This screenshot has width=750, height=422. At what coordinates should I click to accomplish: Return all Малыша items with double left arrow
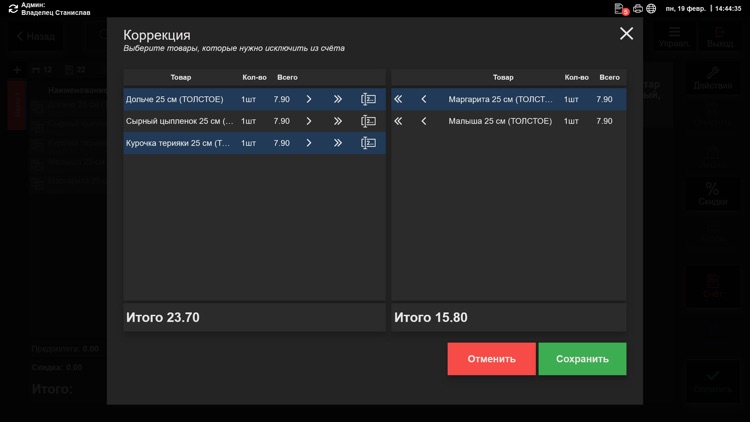point(398,121)
